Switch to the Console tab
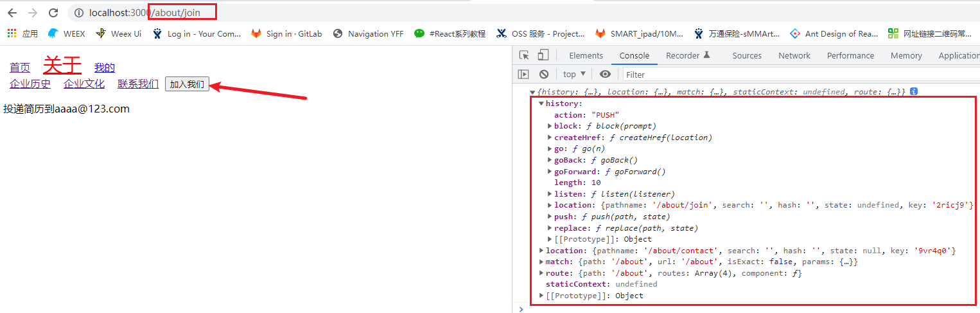 click(634, 56)
